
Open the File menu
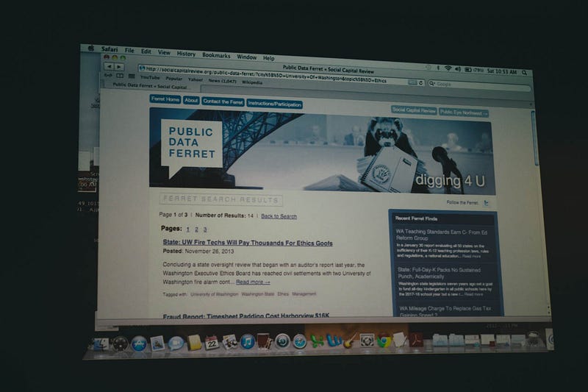coord(129,50)
